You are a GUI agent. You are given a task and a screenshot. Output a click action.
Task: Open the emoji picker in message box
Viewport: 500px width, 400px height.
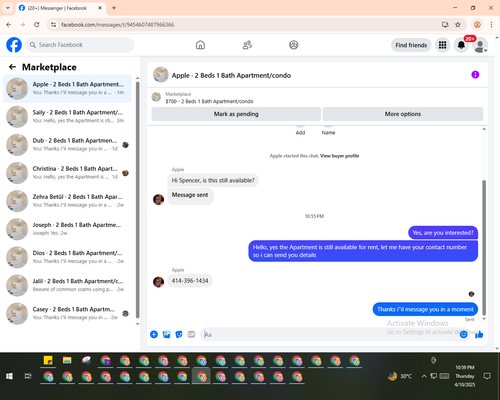click(463, 334)
